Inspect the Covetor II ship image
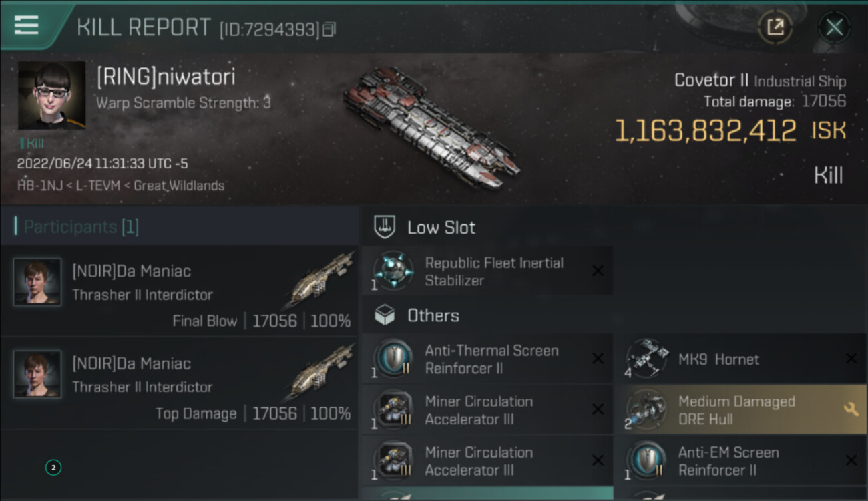The width and height of the screenshot is (868, 501). click(431, 126)
